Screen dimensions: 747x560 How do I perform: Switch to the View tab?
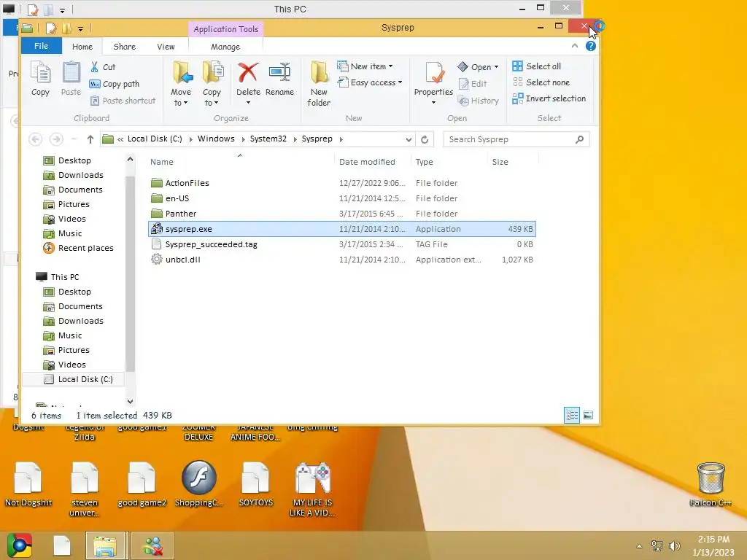(x=166, y=47)
